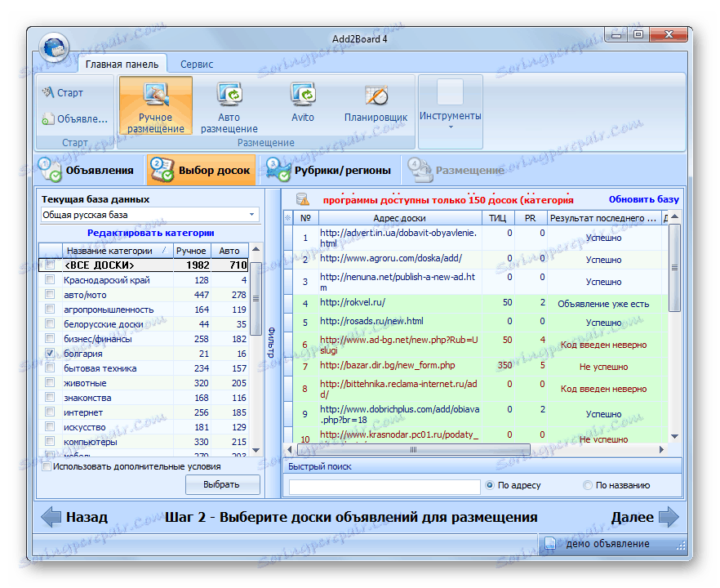Go to step Рубрики/регионы
Viewport: 720px width, 588px height.
(329, 171)
